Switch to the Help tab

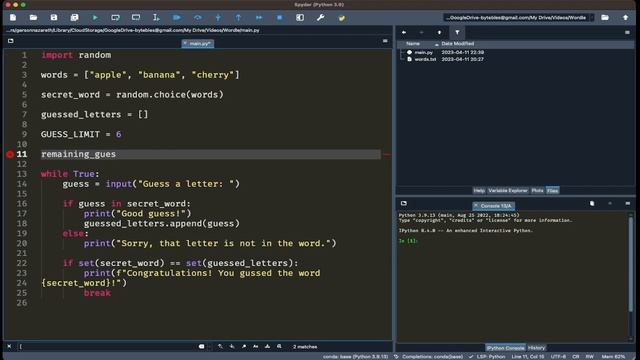click(x=479, y=191)
